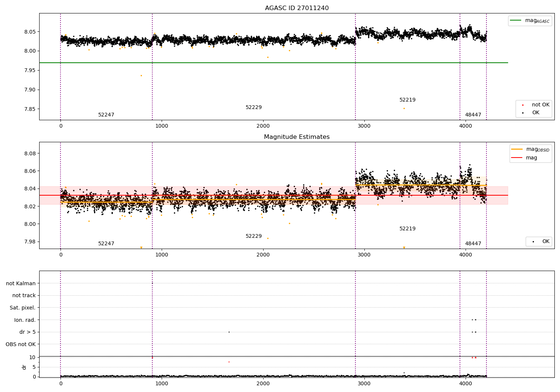
Task: Click the 8.06 tick on the middle plot
Action: click(x=30, y=171)
